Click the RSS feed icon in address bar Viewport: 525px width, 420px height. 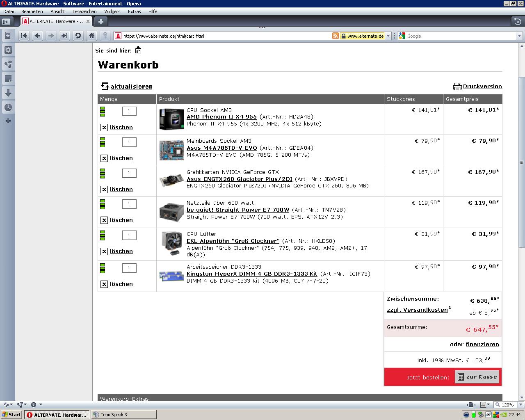click(x=336, y=36)
